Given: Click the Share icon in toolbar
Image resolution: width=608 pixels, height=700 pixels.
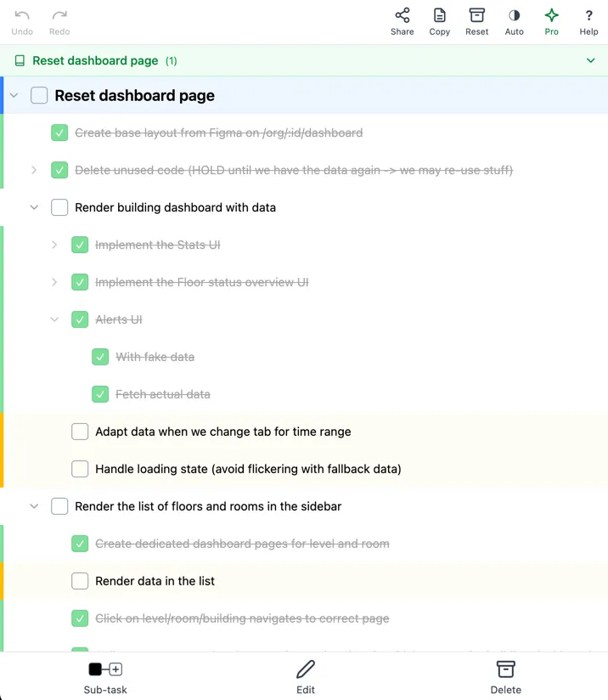Looking at the screenshot, I should click(403, 16).
